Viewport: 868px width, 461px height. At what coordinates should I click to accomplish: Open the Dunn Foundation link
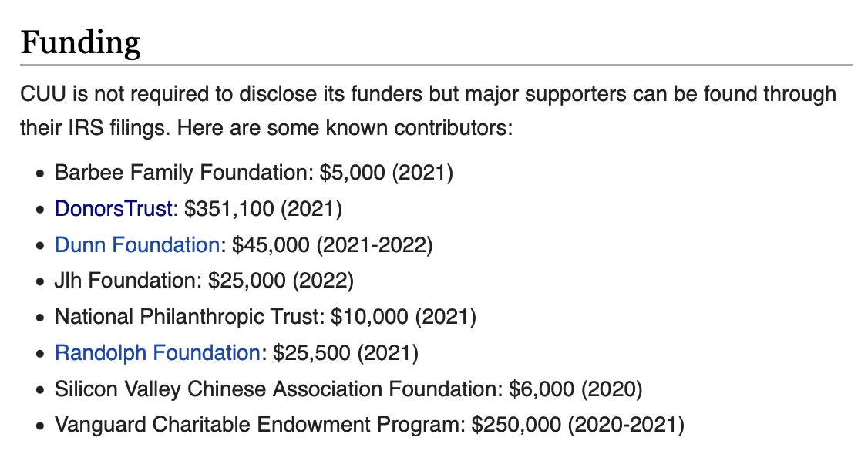click(x=136, y=245)
